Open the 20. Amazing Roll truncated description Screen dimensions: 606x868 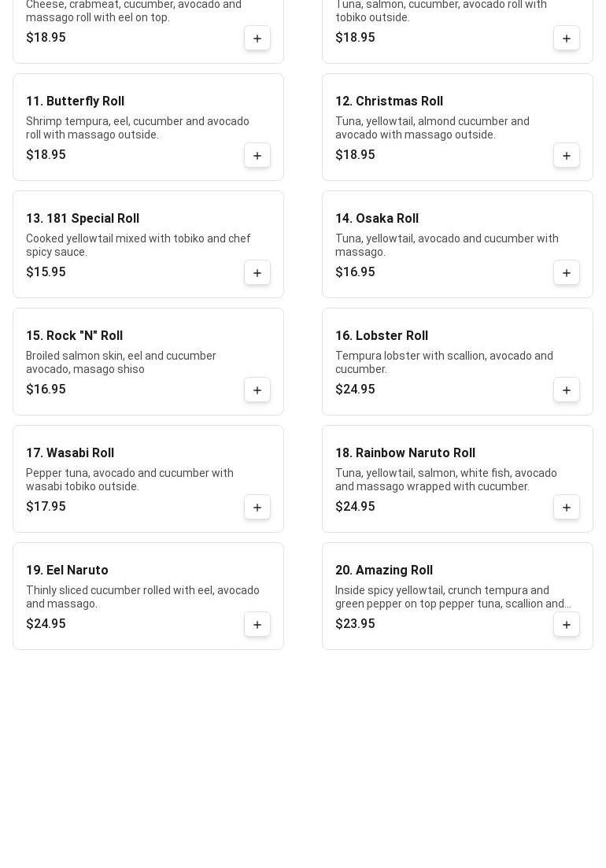(453, 597)
